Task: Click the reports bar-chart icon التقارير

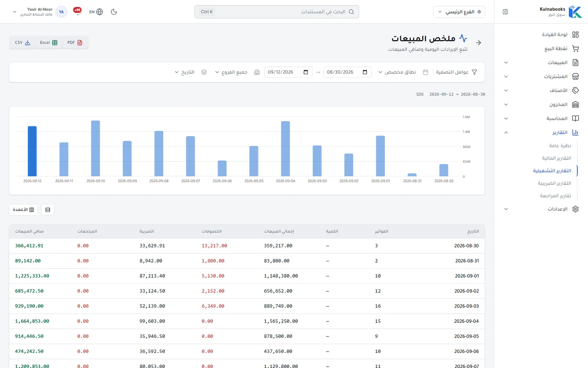Action: point(575,132)
